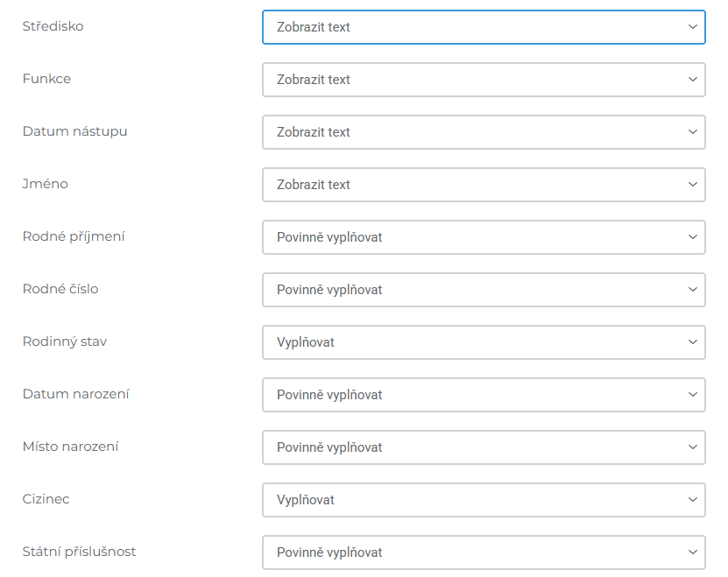
Task: Expand the Jméno select box
Action: [484, 185]
